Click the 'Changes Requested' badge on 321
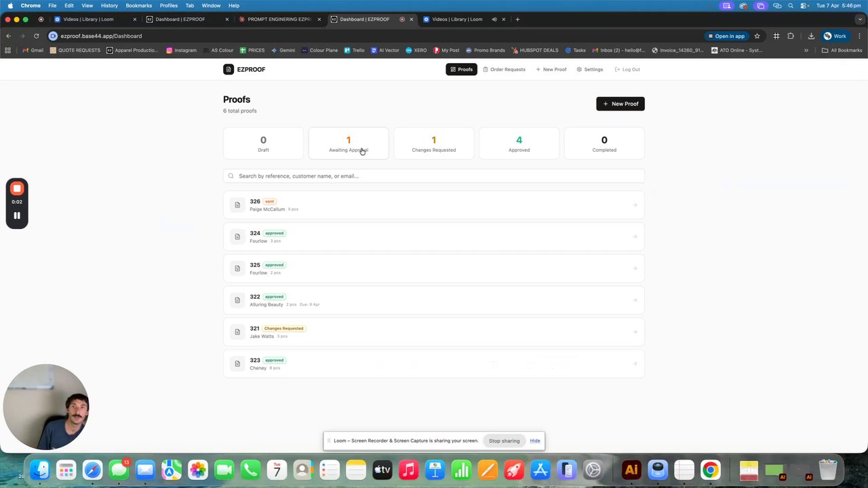 [284, 328]
